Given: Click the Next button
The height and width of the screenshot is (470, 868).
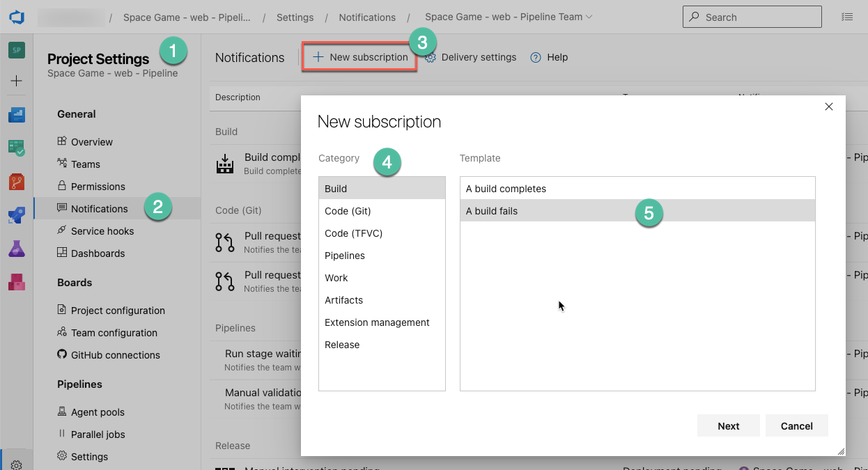Looking at the screenshot, I should [x=729, y=426].
